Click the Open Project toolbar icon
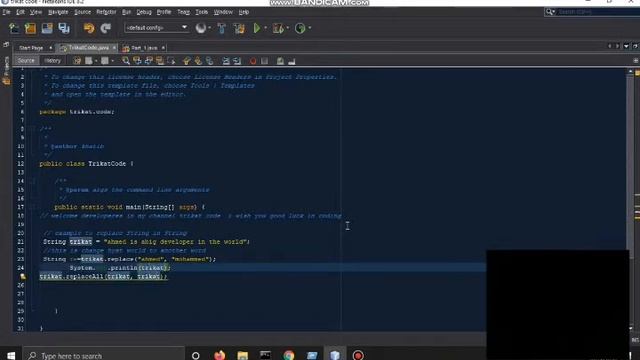 point(47,28)
